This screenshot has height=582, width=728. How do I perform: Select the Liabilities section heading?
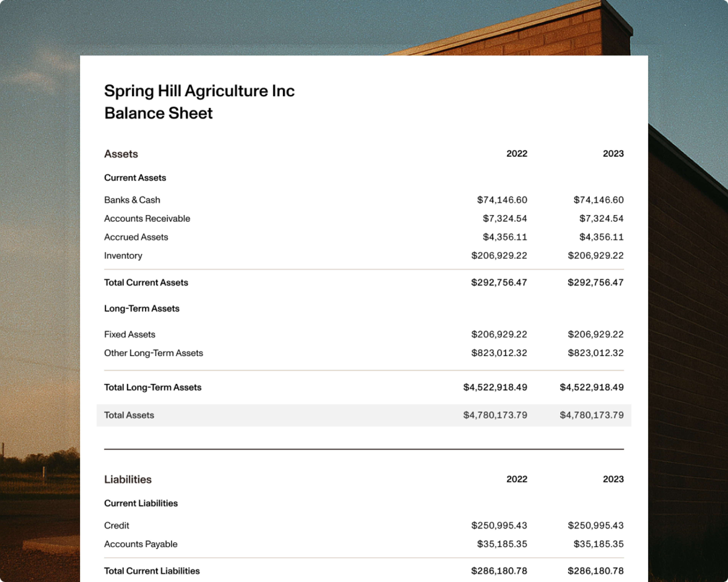(x=128, y=480)
